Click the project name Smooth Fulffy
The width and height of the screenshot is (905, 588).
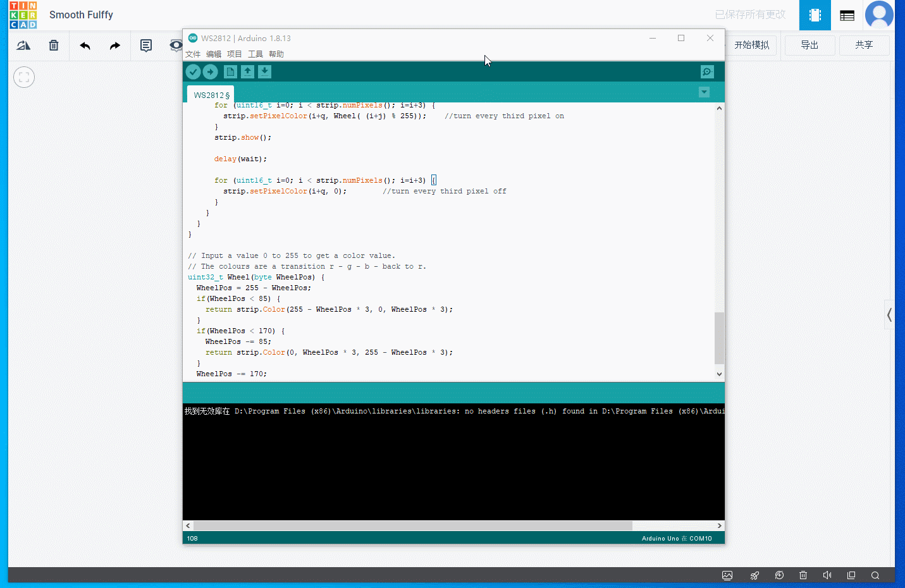point(81,15)
